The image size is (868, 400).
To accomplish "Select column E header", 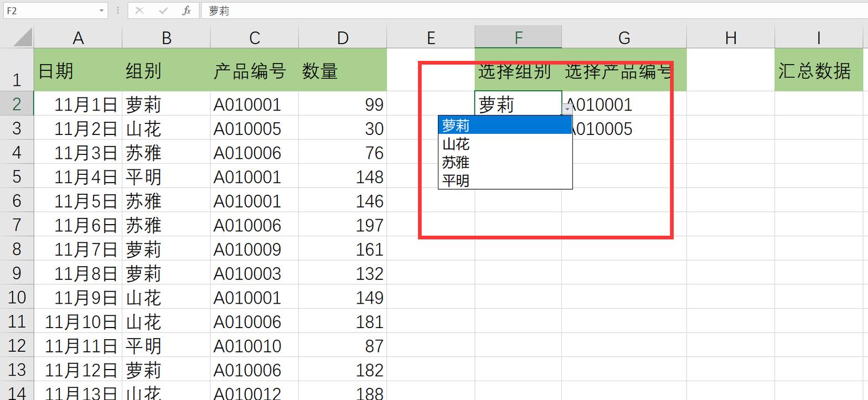I will (431, 38).
